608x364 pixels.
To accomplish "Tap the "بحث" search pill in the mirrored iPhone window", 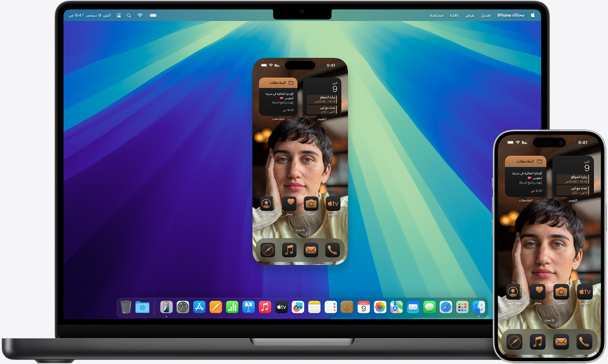I will click(299, 229).
